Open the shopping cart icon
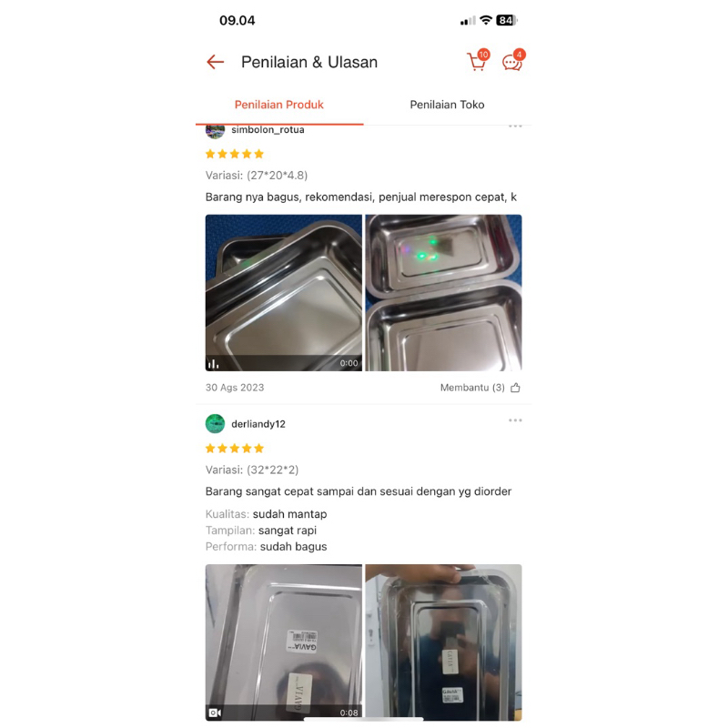 tap(477, 61)
